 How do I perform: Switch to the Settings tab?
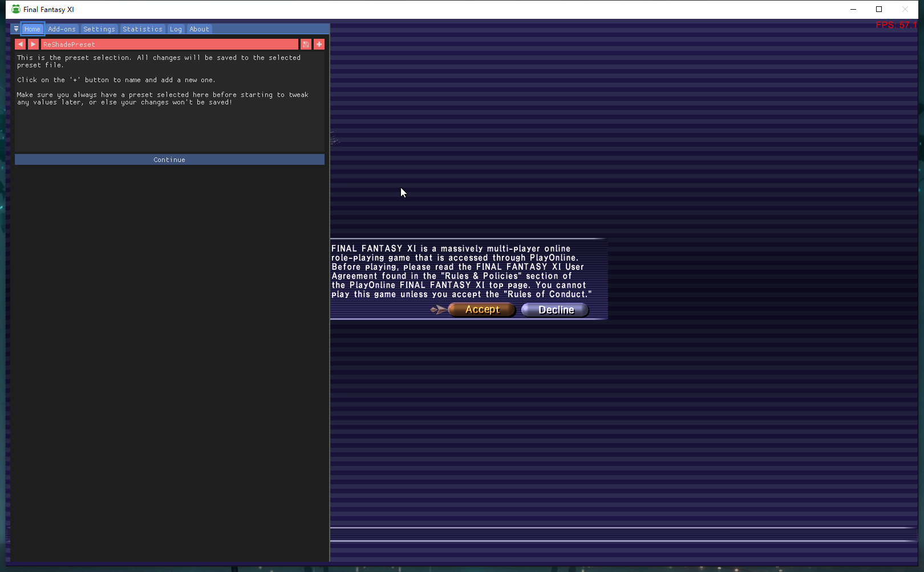[99, 29]
